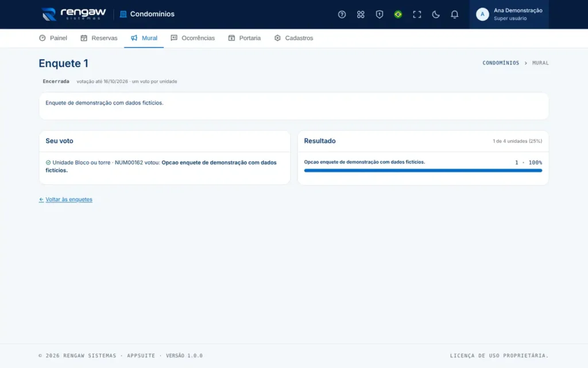Image resolution: width=588 pixels, height=368 pixels.
Task: Click the Resultado heading
Action: [x=320, y=141]
